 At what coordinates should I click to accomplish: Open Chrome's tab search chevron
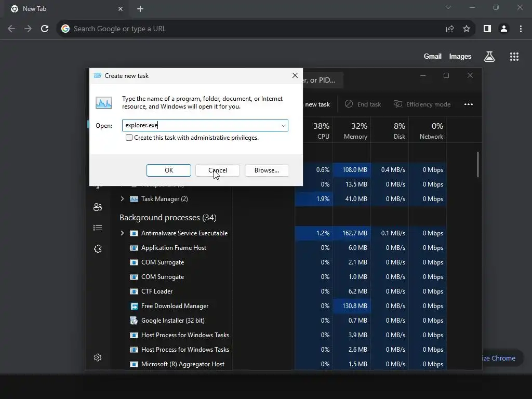coord(448,7)
